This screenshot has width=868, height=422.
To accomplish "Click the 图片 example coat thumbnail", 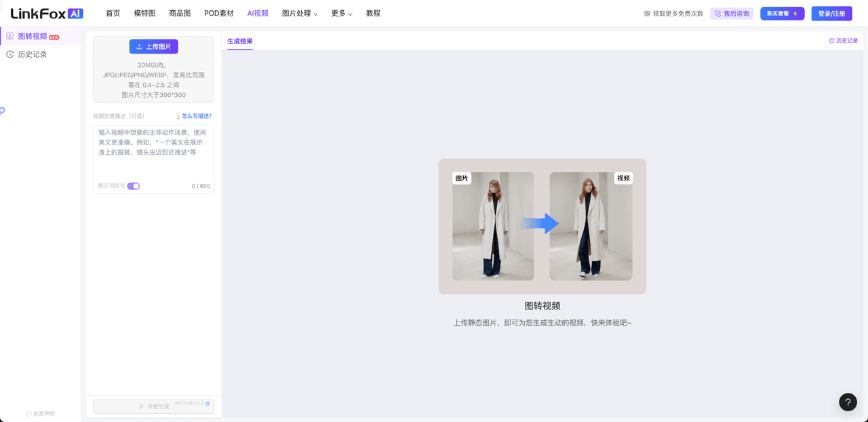I will (493, 226).
